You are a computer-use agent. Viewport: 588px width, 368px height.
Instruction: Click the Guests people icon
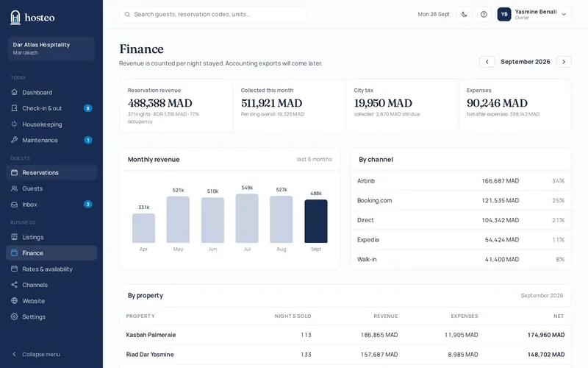pyautogui.click(x=14, y=188)
